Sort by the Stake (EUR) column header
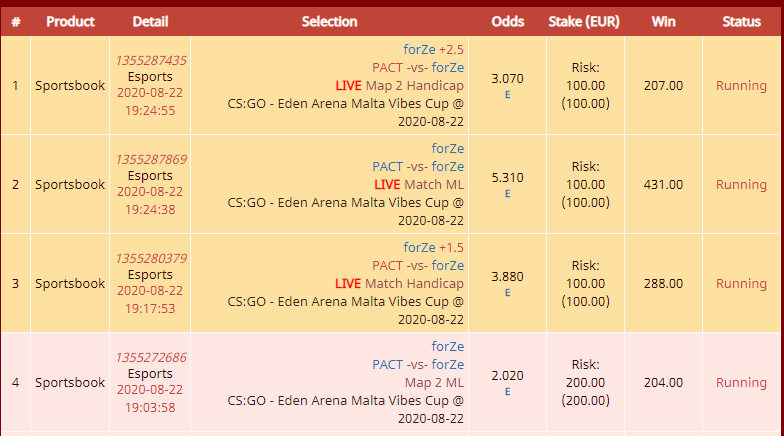 point(584,22)
